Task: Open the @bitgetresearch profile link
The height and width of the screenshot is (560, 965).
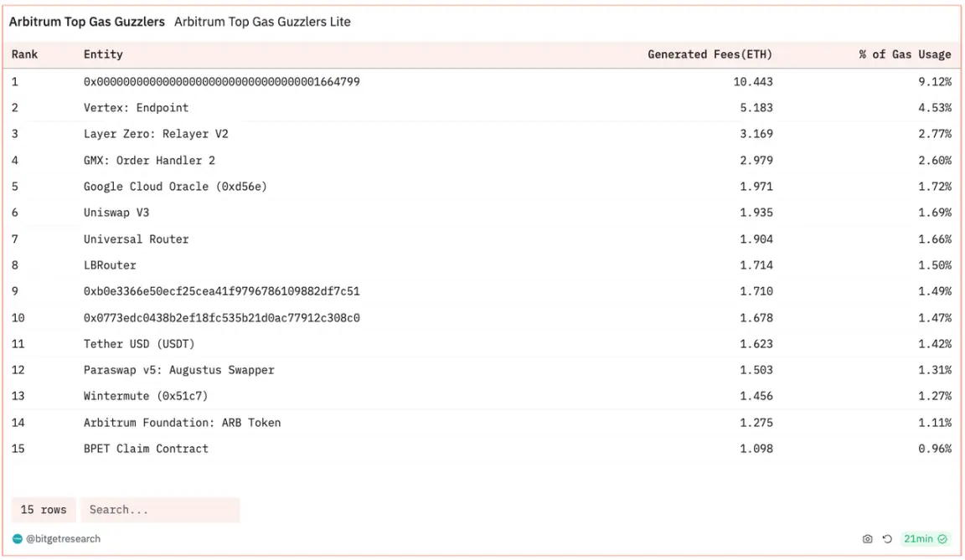Action: click(63, 539)
